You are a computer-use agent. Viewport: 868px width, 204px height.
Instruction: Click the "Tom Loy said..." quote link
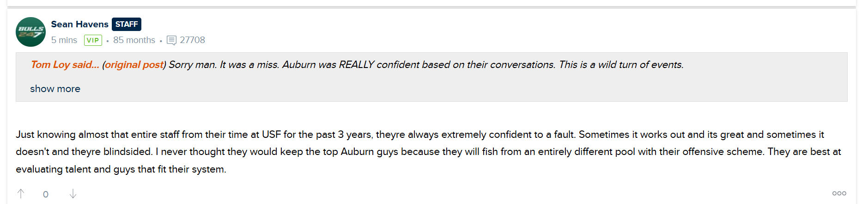(x=65, y=65)
